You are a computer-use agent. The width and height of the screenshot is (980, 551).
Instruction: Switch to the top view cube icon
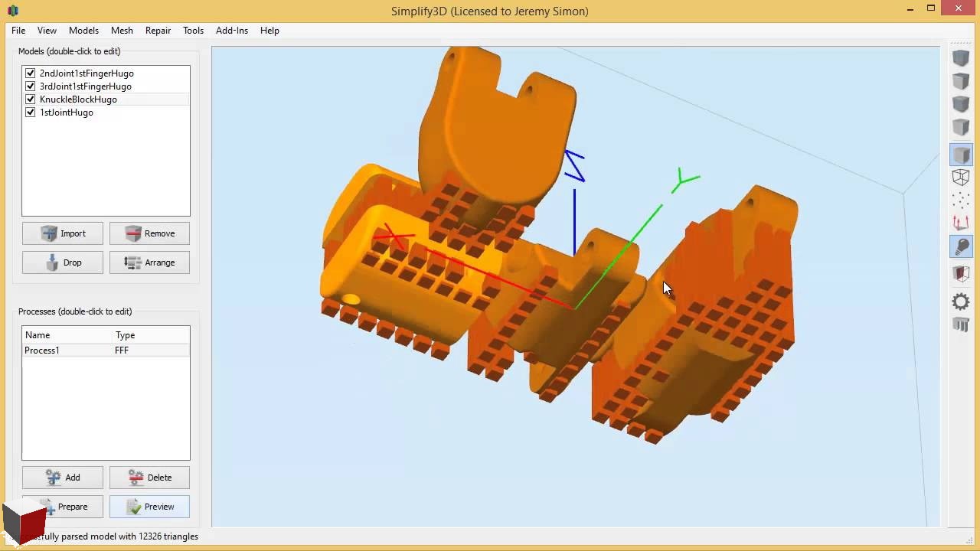pos(961,80)
